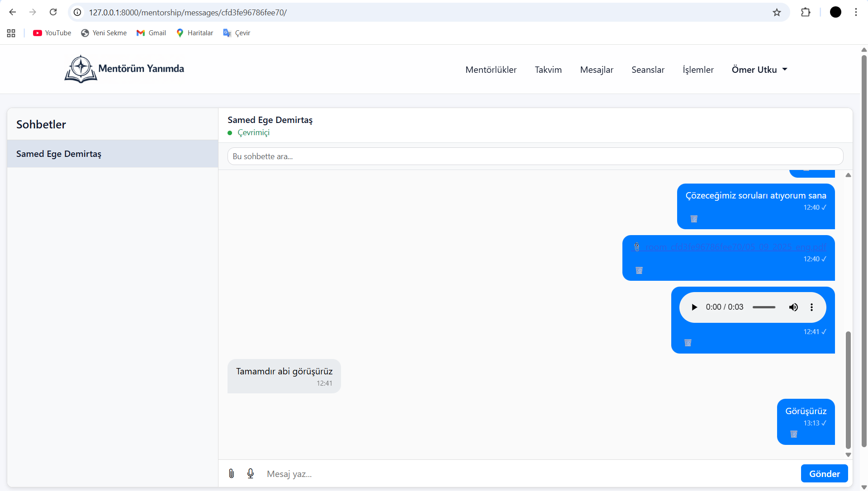Click the Mentörüm Yanımda compass logo
This screenshot has height=491, width=868.
point(81,69)
